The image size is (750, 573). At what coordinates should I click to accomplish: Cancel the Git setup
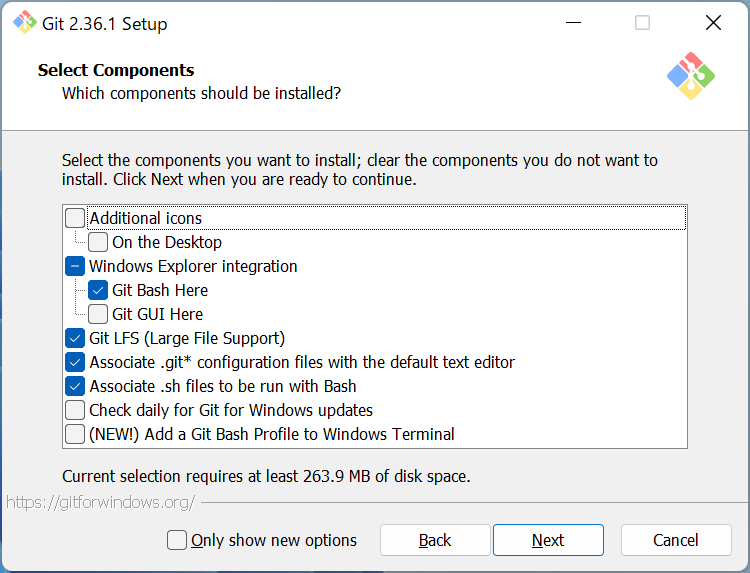(x=676, y=540)
